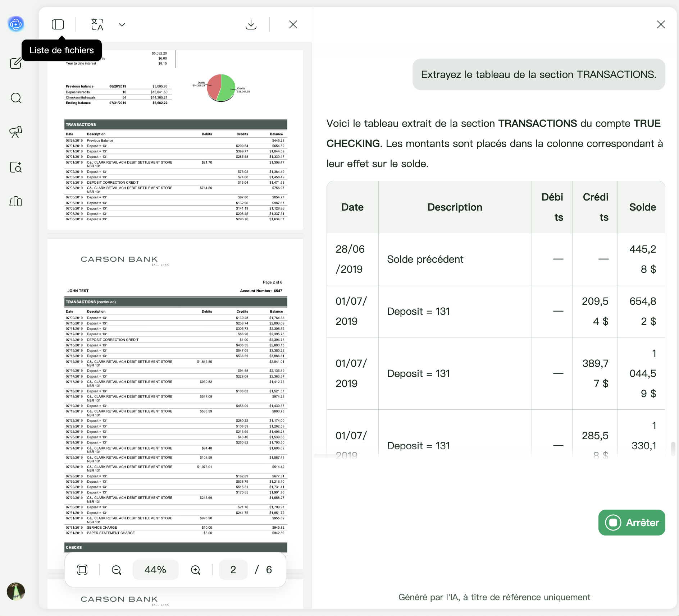Click the fit-to-page icon in zoom bar
Viewport: 679px width, 616px height.
click(x=82, y=570)
